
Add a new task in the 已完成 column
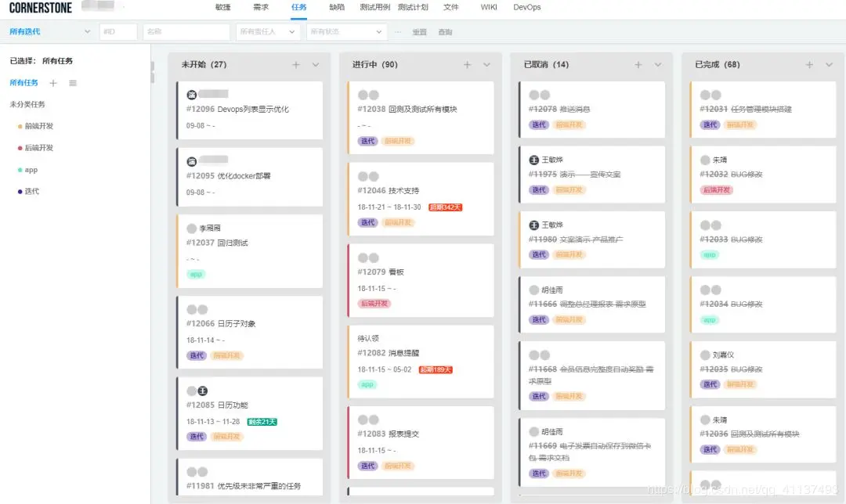click(x=808, y=64)
